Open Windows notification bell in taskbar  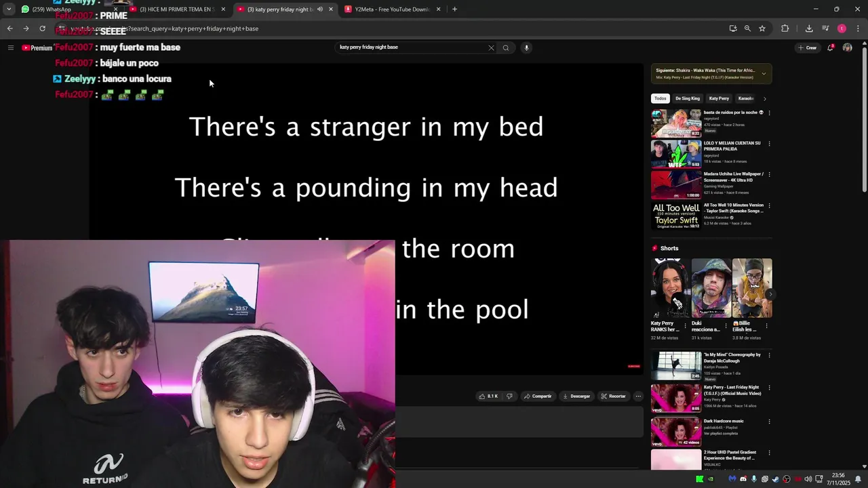pos(859,479)
